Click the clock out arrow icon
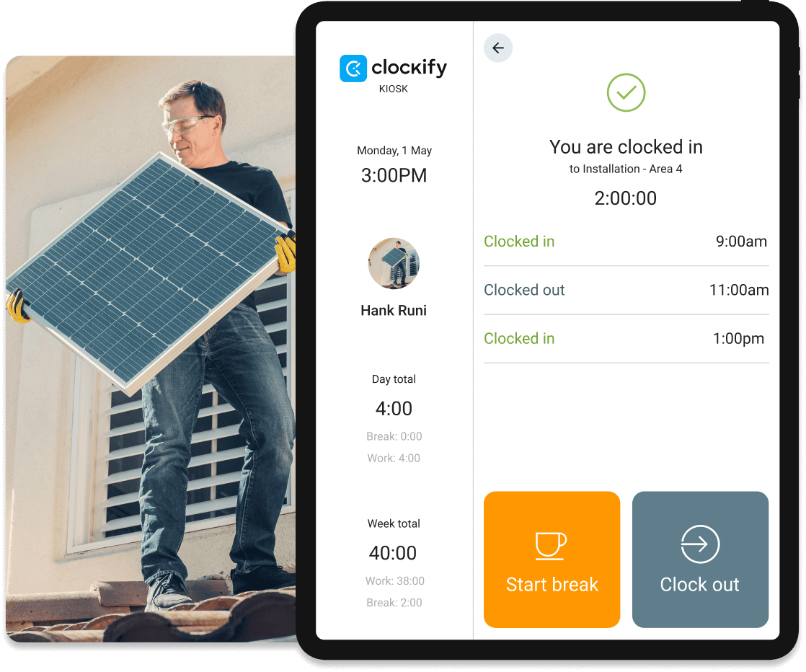This screenshot has height=672, width=806. tap(699, 544)
